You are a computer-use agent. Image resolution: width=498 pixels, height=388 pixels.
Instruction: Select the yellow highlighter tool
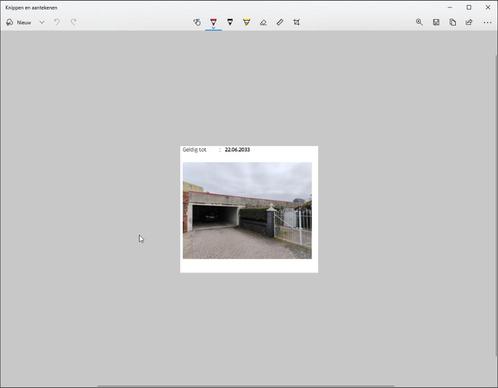pos(247,22)
